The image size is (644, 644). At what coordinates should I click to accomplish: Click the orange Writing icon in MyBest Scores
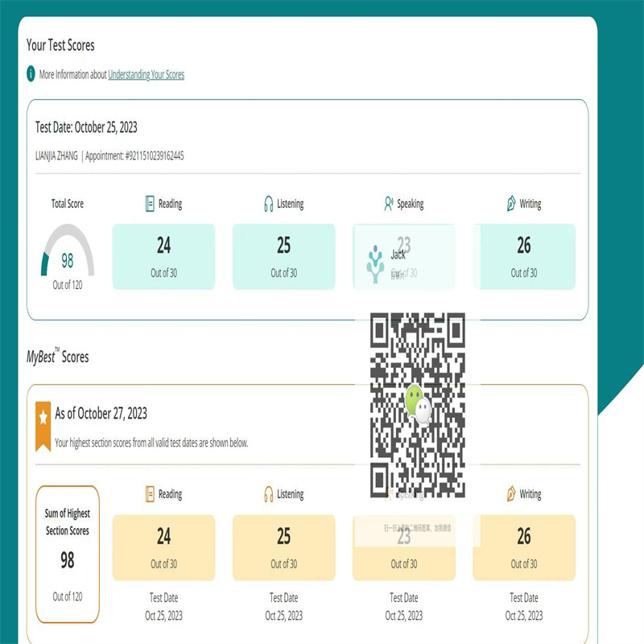[511, 494]
